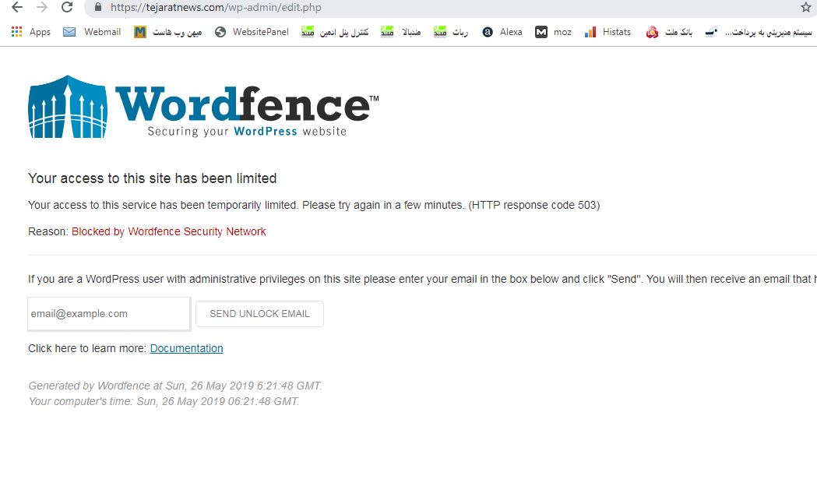The width and height of the screenshot is (817, 504).
Task: Open the WebsitePanel bookmark
Action: pyautogui.click(x=252, y=32)
